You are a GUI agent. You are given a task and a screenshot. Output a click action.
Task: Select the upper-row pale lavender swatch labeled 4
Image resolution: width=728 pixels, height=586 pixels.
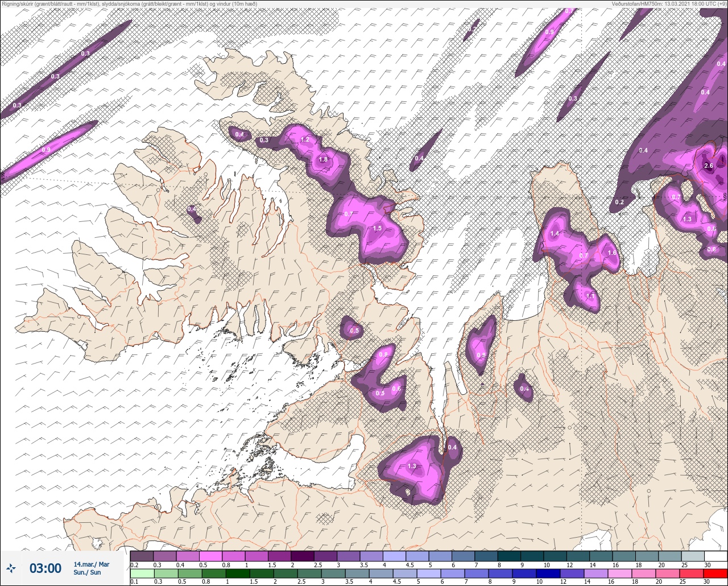tap(394, 556)
